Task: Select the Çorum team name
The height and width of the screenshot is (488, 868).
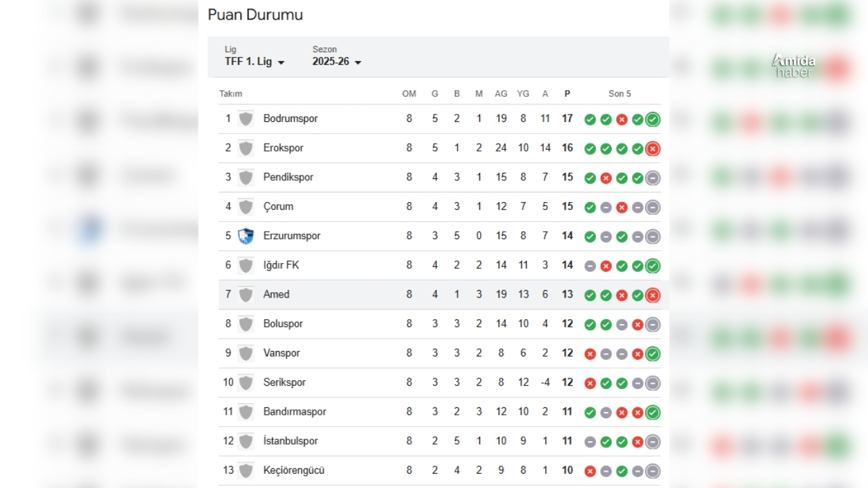Action: pyautogui.click(x=278, y=206)
